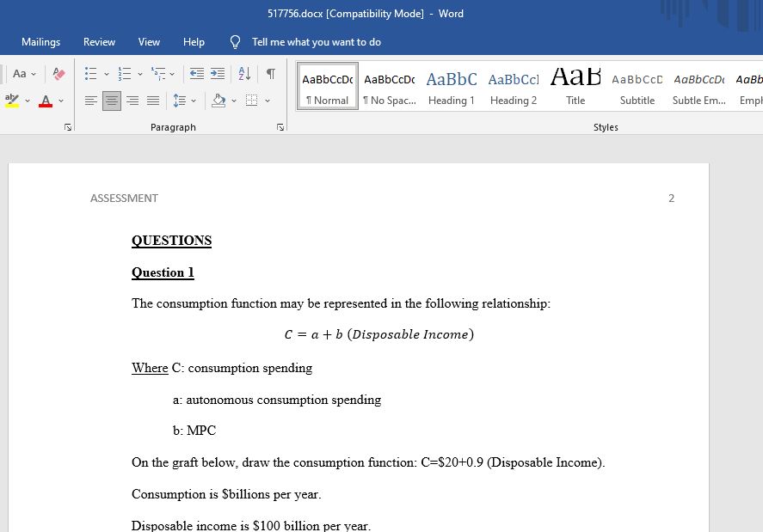The height and width of the screenshot is (532, 763).
Task: Click the QUESTIONS heading
Action: pyautogui.click(x=172, y=241)
